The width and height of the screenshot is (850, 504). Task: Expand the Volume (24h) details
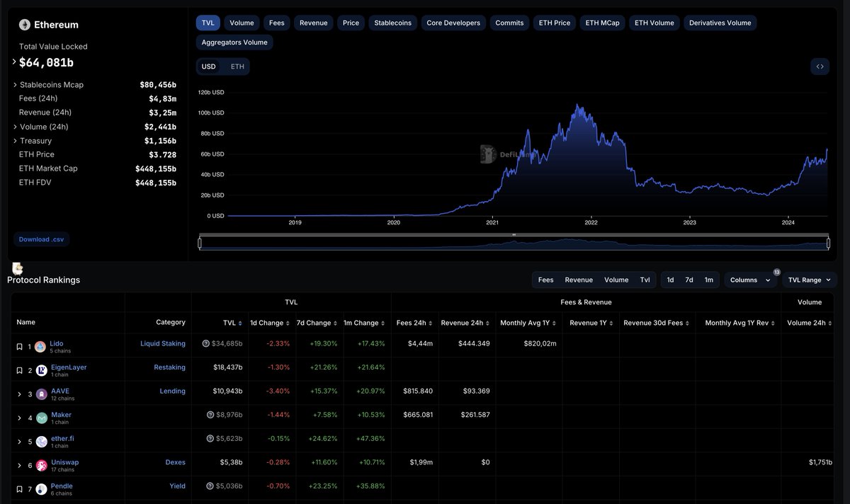[x=15, y=127]
